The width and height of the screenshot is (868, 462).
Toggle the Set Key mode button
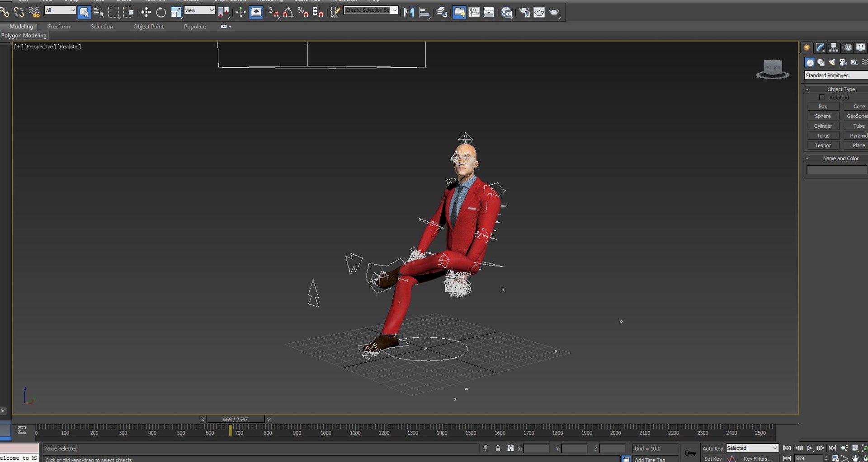pos(712,458)
